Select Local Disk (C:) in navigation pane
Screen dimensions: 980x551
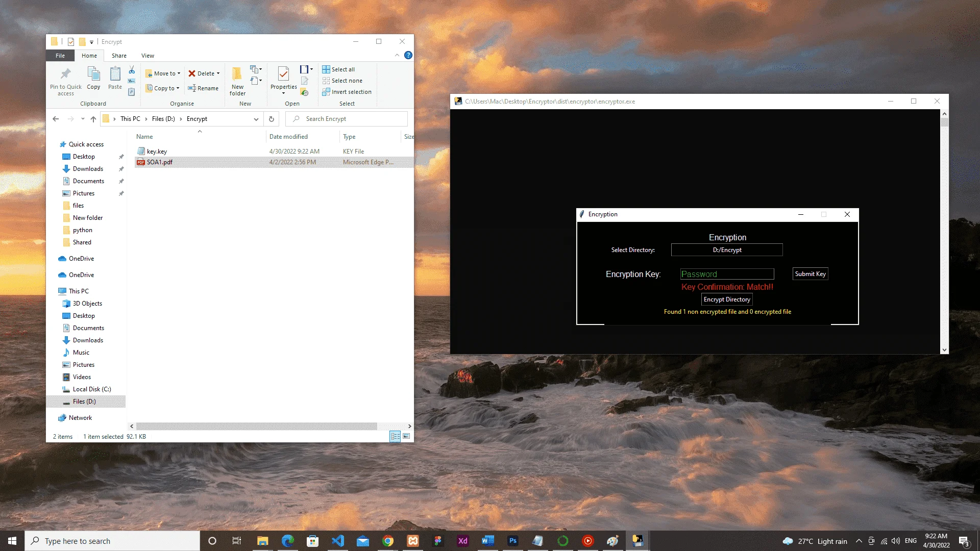click(92, 389)
